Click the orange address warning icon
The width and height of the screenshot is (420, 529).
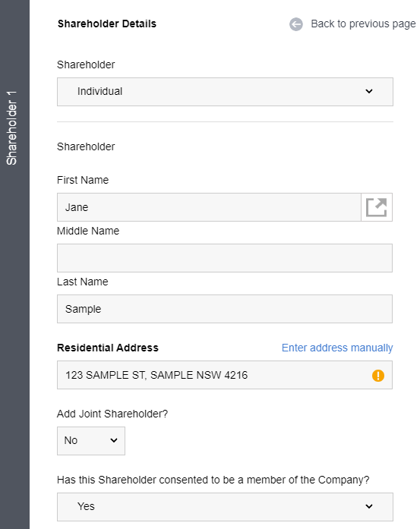pyautogui.click(x=377, y=375)
